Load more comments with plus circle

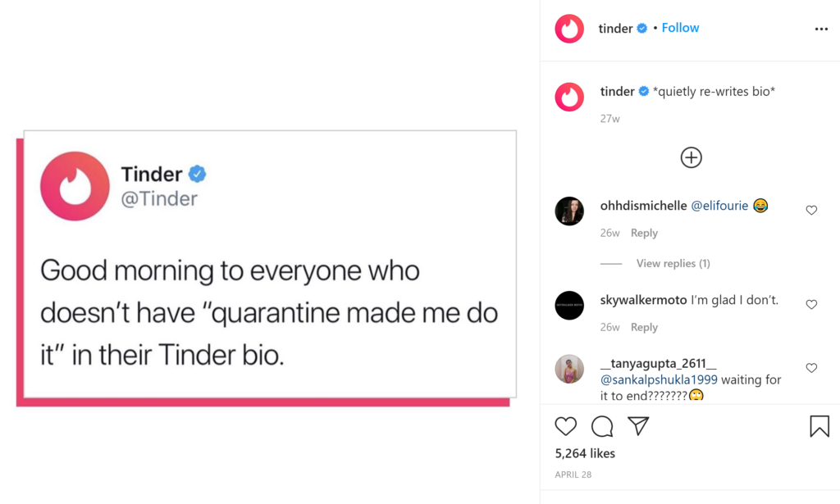[x=691, y=158]
